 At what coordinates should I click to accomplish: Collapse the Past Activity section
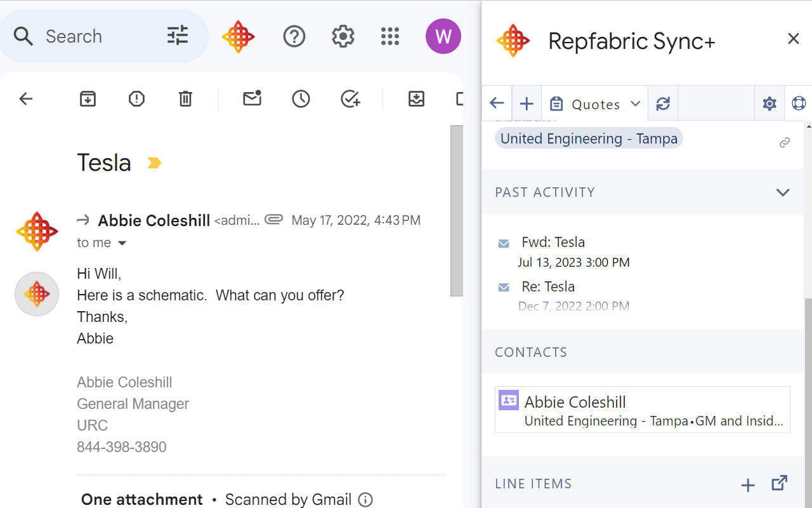pyautogui.click(x=783, y=192)
